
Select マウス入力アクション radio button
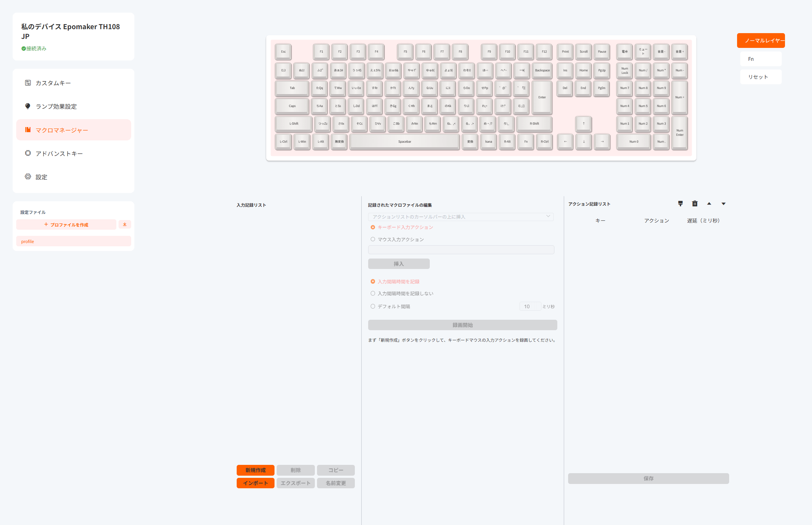click(373, 239)
